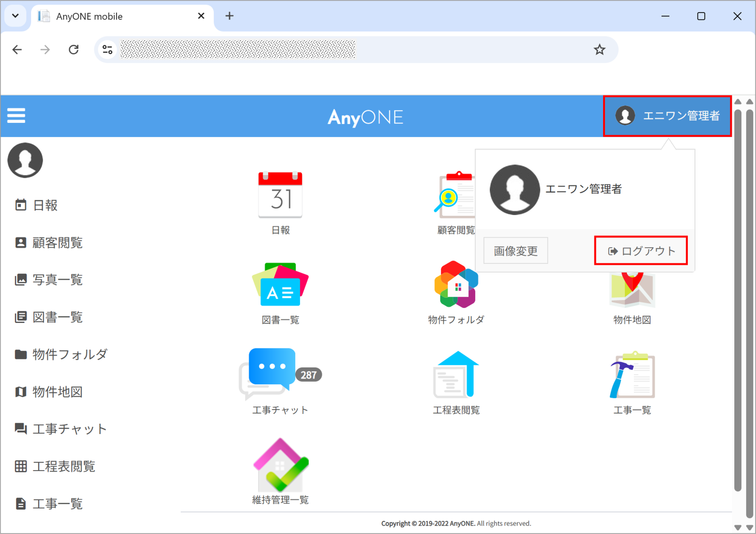The image size is (756, 534).
Task: Open the 工事一覧 hammer clipboard icon
Action: tap(632, 375)
